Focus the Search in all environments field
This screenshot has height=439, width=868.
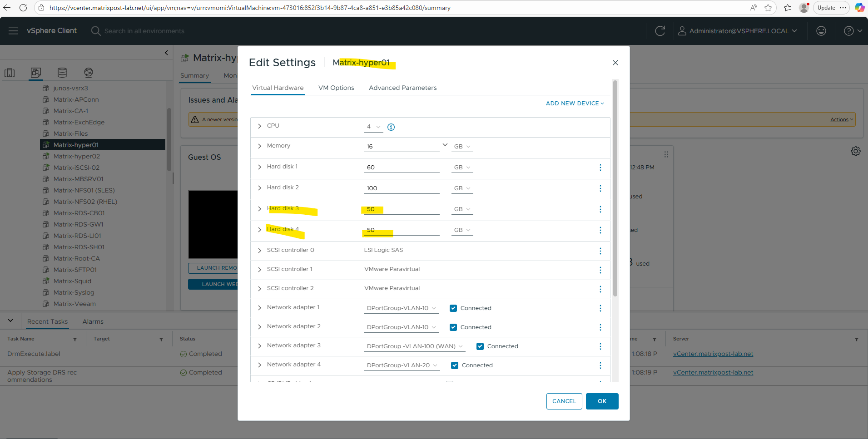(x=144, y=31)
